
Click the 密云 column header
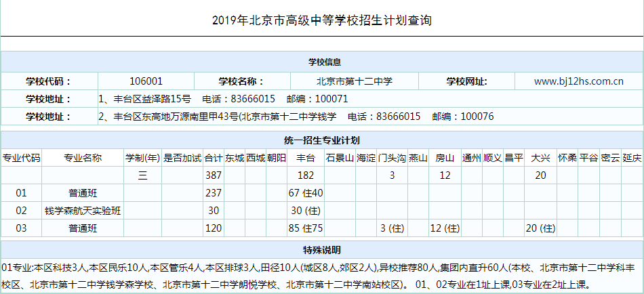click(610, 158)
